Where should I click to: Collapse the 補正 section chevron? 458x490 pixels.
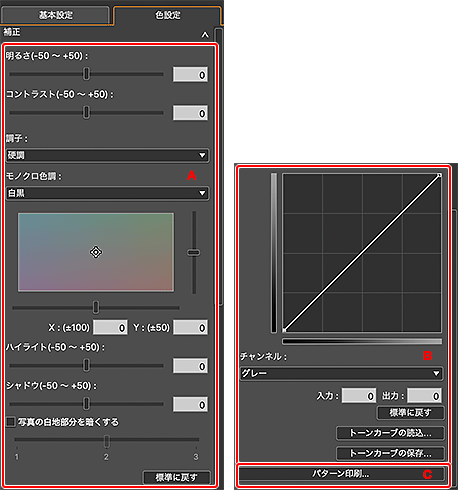click(x=205, y=35)
